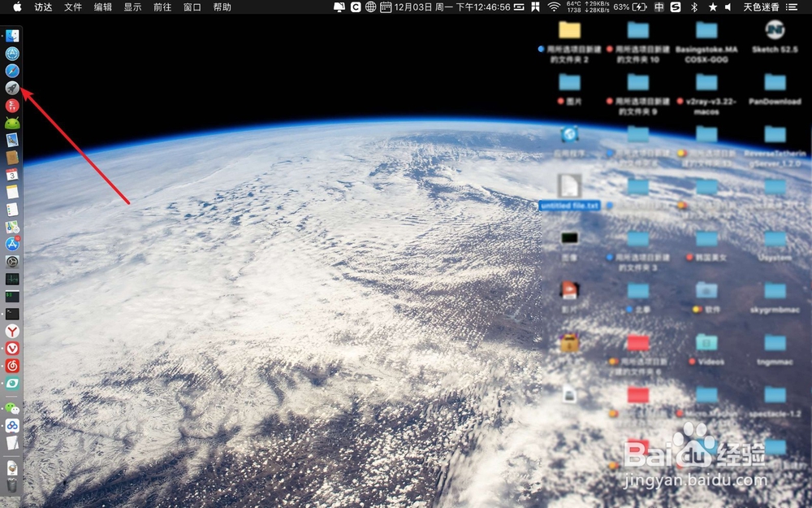Select the ReverseTetheringServer_1.2.0 folder
Image resolution: width=812 pixels, height=508 pixels.
(x=775, y=146)
